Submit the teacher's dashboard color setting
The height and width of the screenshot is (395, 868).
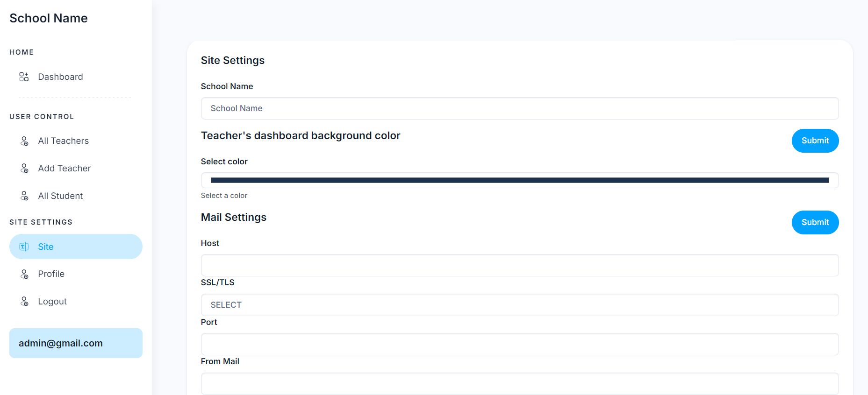pos(815,141)
